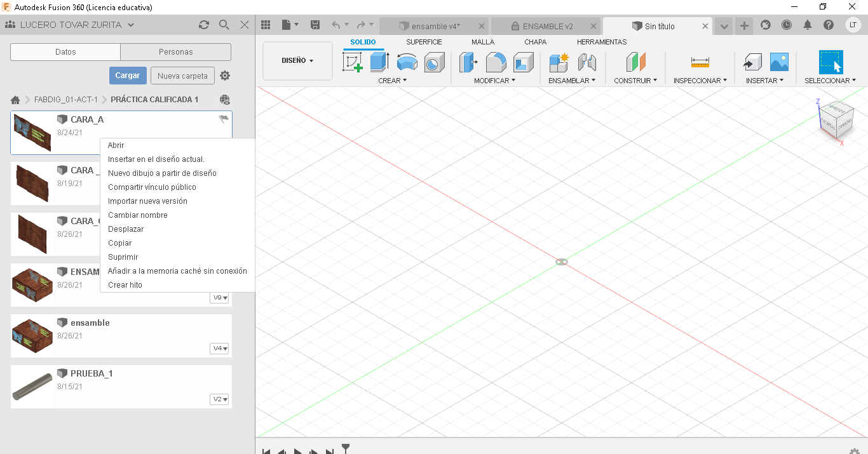The height and width of the screenshot is (454, 868).
Task: Click the Home breadcrumb icon
Action: point(15,100)
